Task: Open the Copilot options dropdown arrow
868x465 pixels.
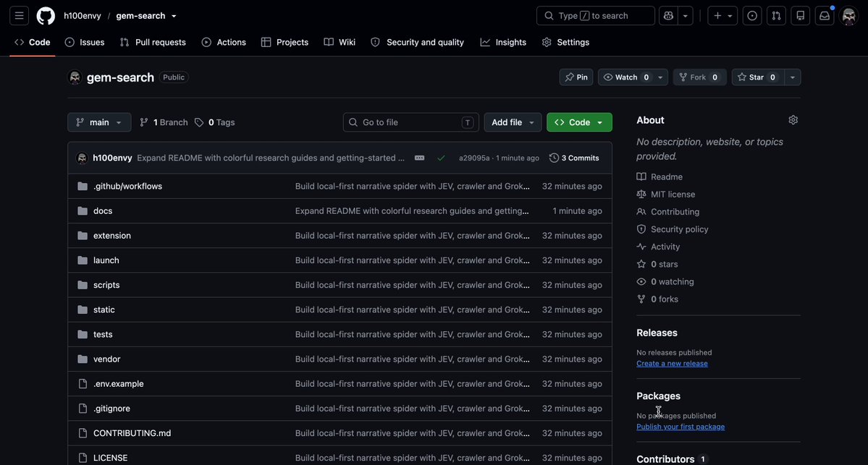Action: tap(686, 16)
